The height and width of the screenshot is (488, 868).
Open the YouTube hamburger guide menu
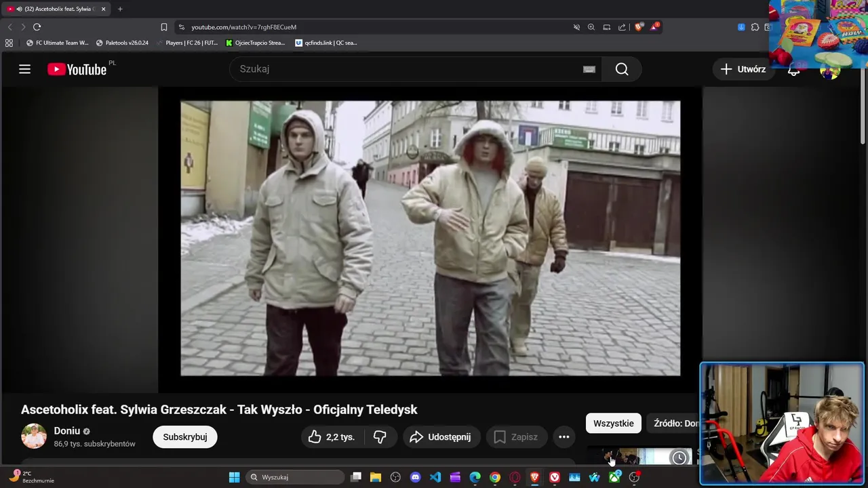25,69
